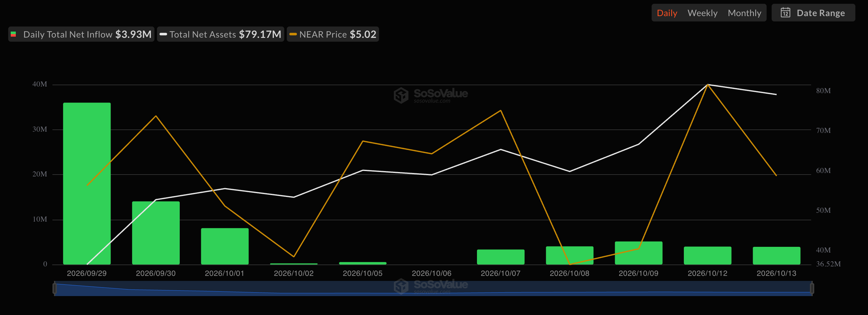Select the 2026/09/30 inflow bar
This screenshot has height=315, width=868.
tap(156, 233)
